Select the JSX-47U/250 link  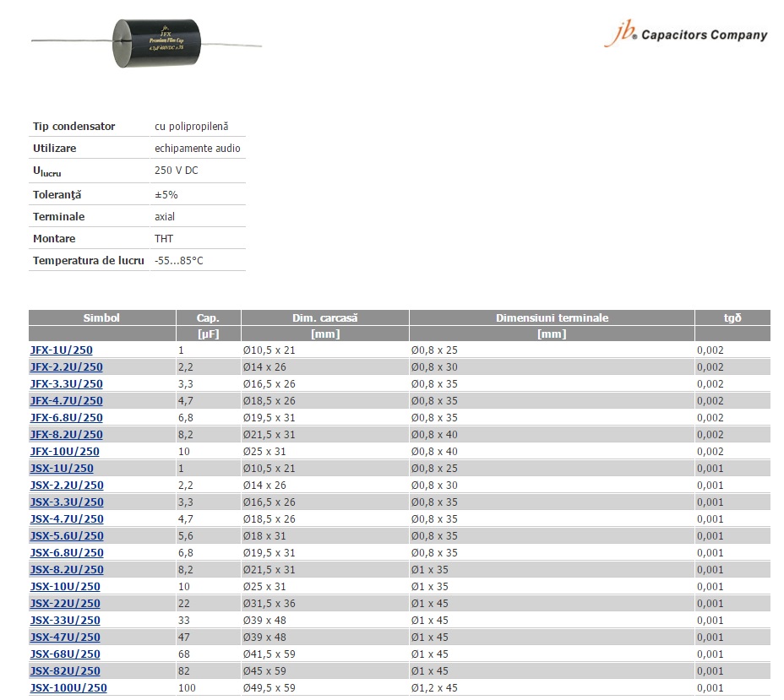65,637
